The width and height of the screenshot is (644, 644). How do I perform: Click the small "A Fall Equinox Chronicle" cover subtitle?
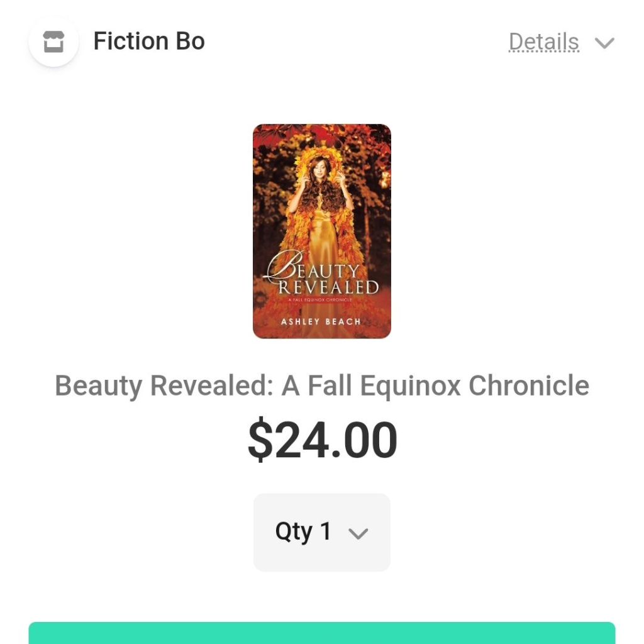coord(321,300)
